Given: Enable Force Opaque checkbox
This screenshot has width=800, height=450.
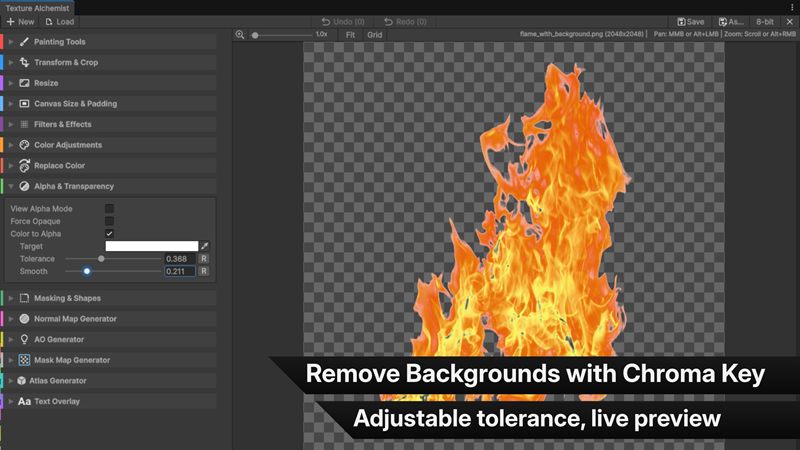Looking at the screenshot, I should pos(109,221).
